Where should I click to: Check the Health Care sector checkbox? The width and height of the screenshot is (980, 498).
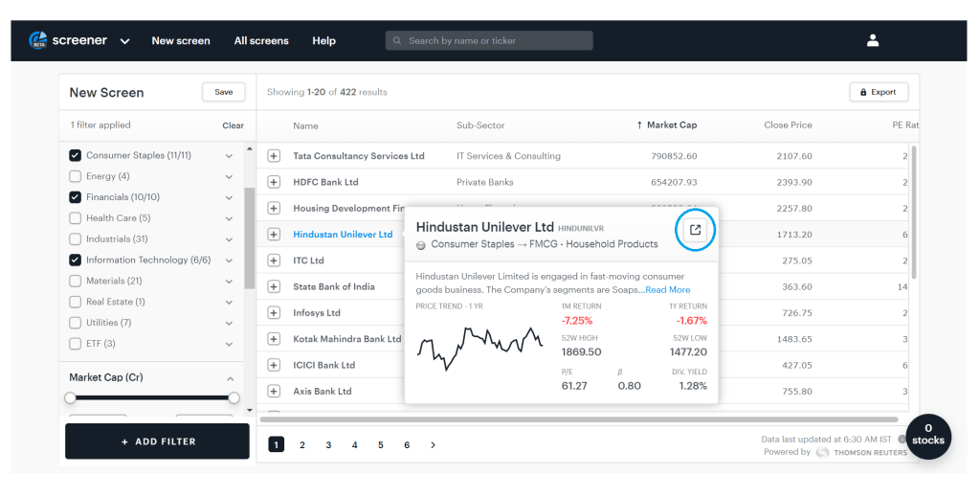click(x=75, y=218)
